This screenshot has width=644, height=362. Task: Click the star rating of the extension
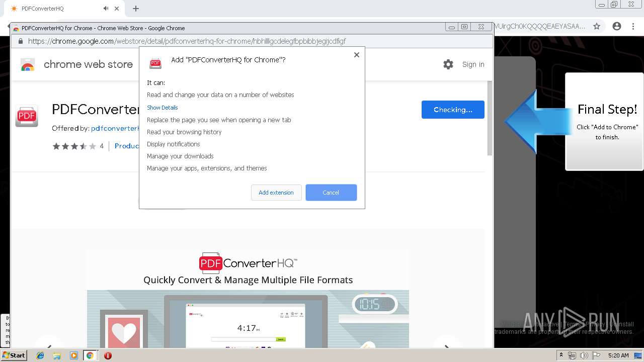74,146
